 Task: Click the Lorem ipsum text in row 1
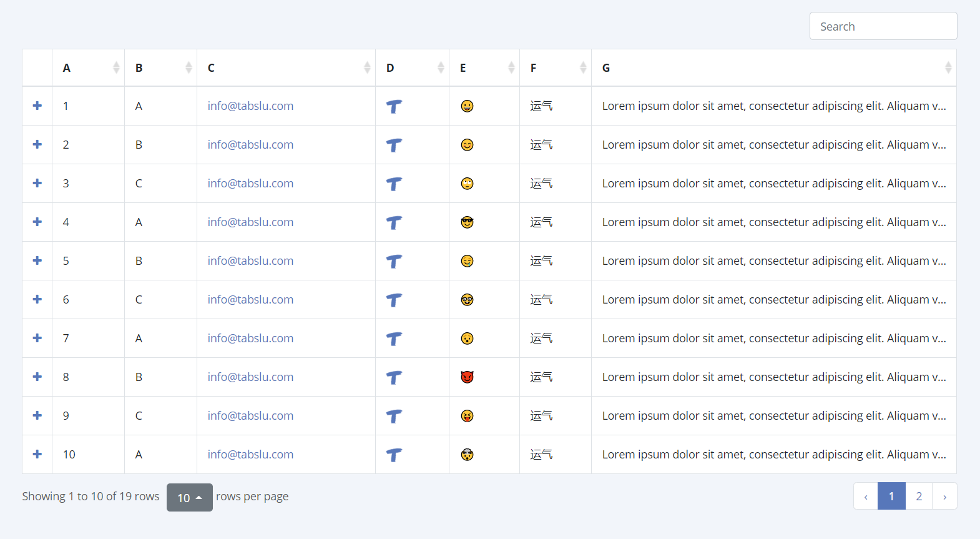(x=774, y=106)
